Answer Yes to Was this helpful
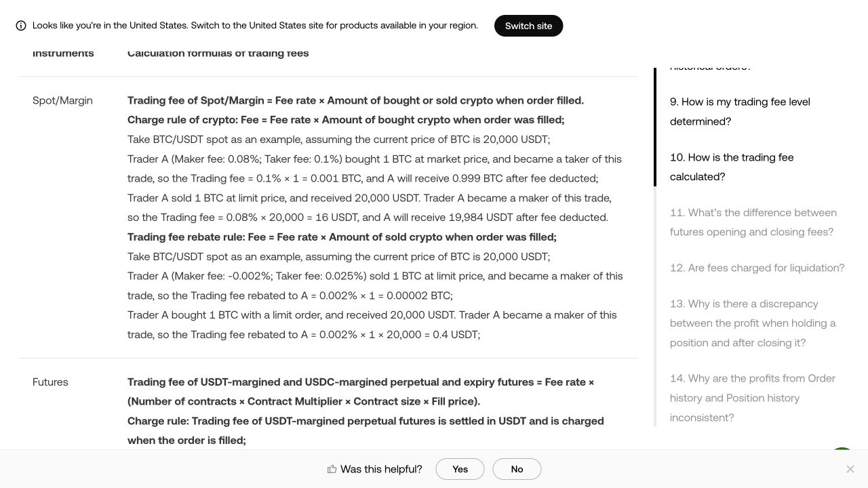868x488 pixels. coord(460,469)
